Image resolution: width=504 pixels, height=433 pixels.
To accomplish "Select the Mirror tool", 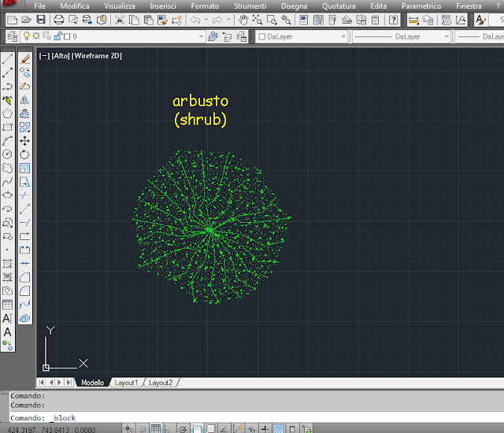I will click(24, 100).
